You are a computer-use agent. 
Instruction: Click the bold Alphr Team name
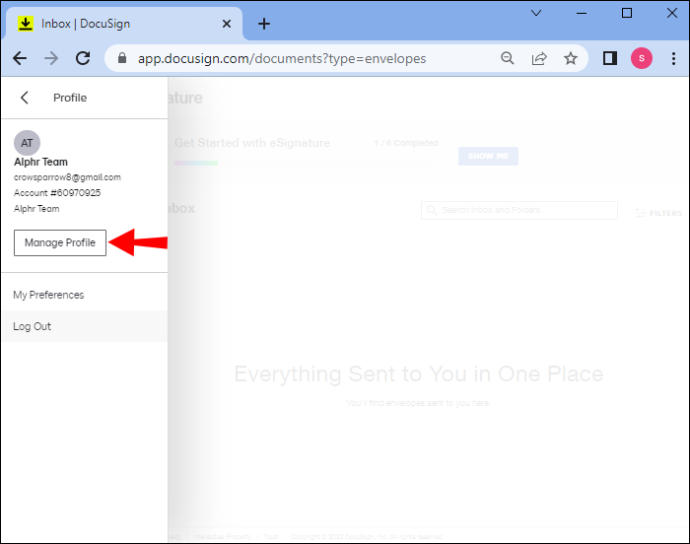click(x=41, y=162)
